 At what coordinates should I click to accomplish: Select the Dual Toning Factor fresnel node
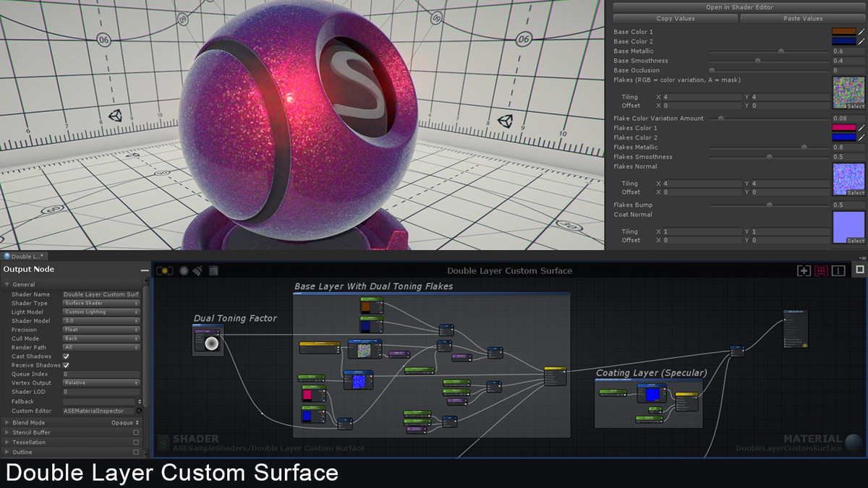pyautogui.click(x=208, y=339)
